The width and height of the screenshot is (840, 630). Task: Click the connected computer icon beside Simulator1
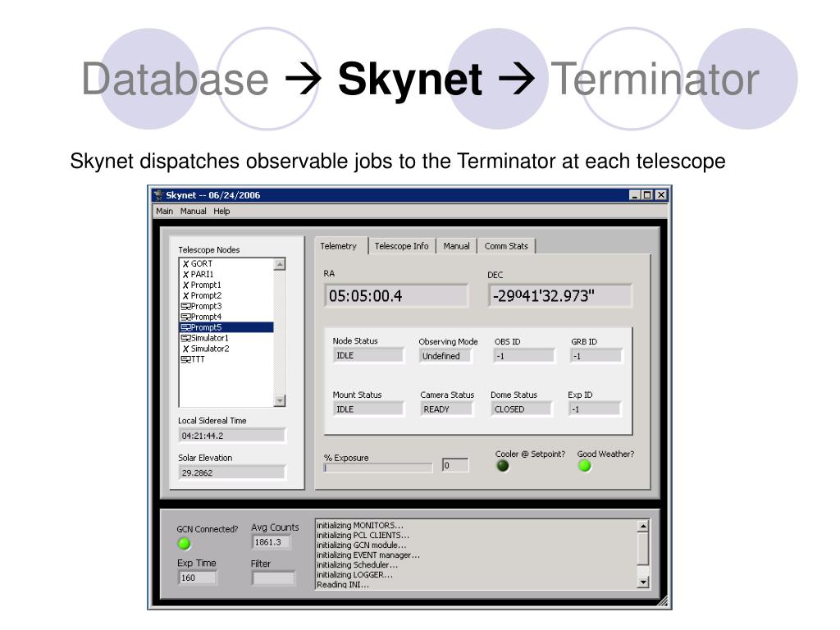[x=185, y=339]
